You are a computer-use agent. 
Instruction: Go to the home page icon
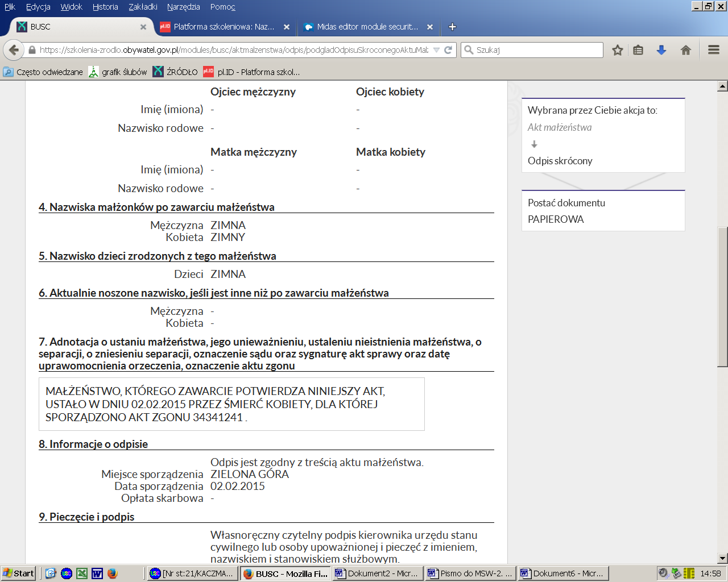[x=686, y=50]
